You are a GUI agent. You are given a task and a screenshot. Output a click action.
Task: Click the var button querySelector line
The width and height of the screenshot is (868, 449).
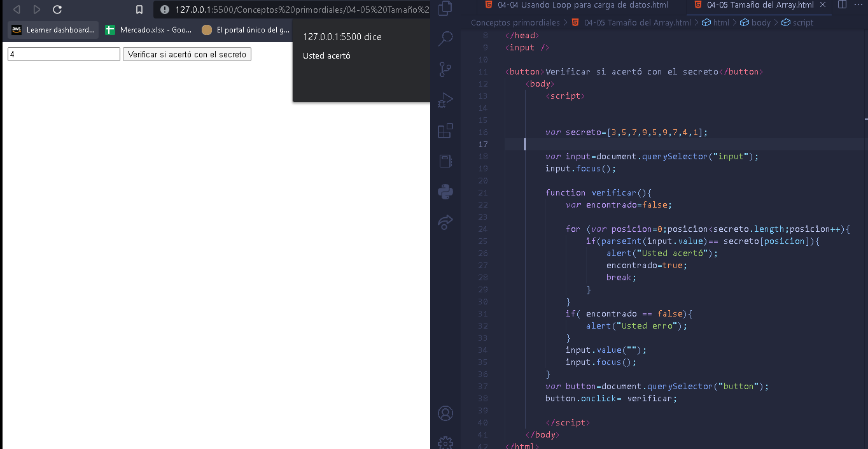click(657, 387)
